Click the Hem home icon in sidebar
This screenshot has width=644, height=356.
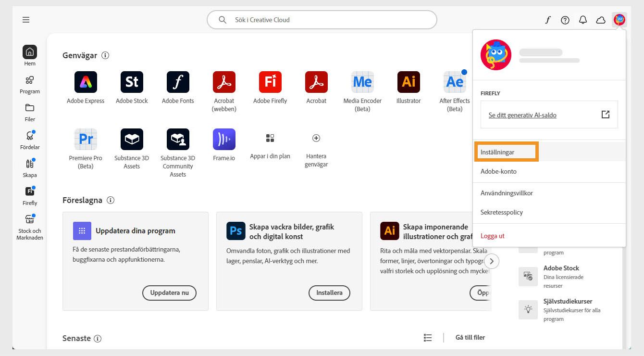pos(30,52)
